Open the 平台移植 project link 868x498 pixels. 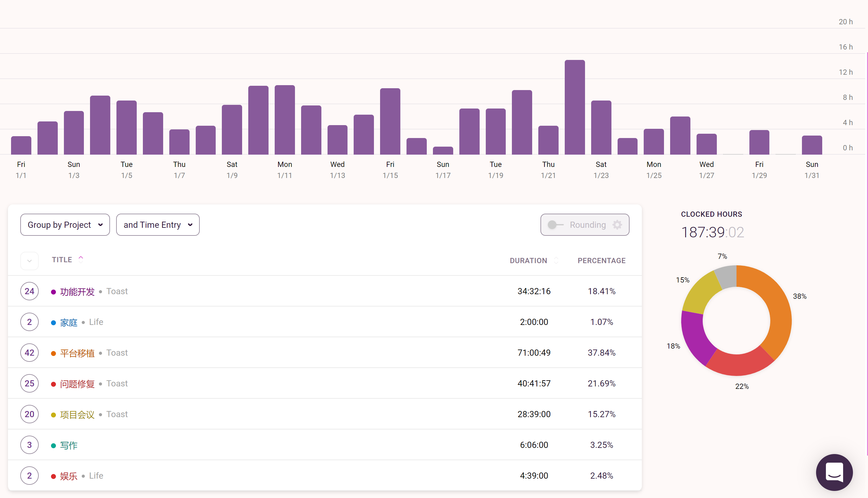point(77,353)
